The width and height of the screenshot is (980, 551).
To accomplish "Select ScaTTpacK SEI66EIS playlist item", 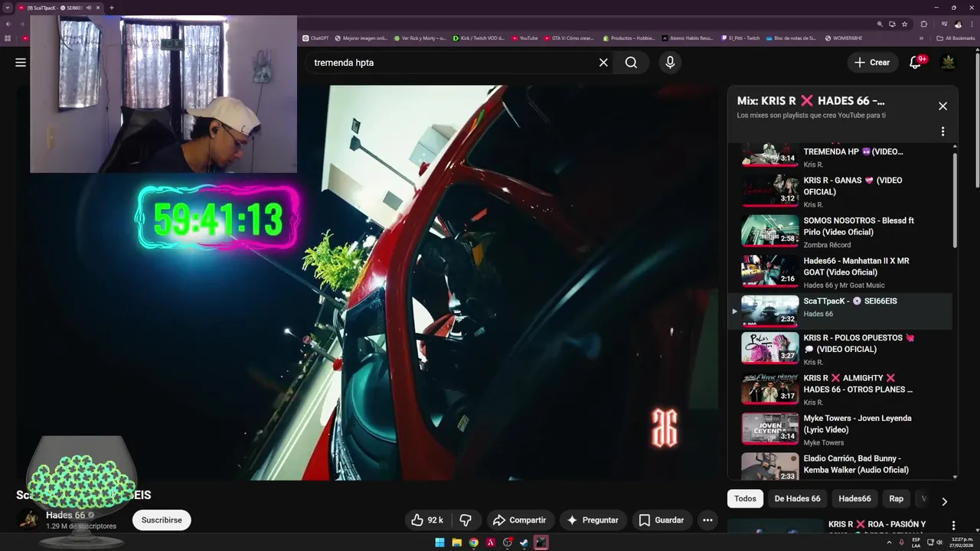I will (x=840, y=310).
